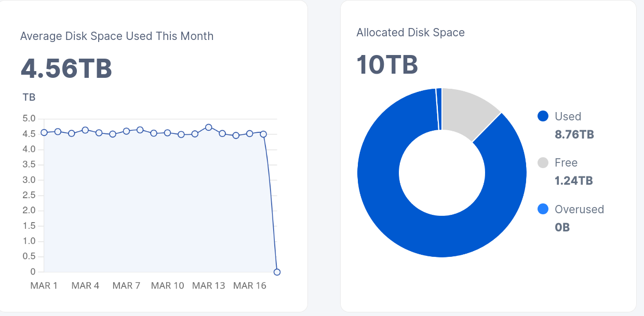This screenshot has height=316, width=644.
Task: Toggle the Used legend label
Action: (568, 116)
